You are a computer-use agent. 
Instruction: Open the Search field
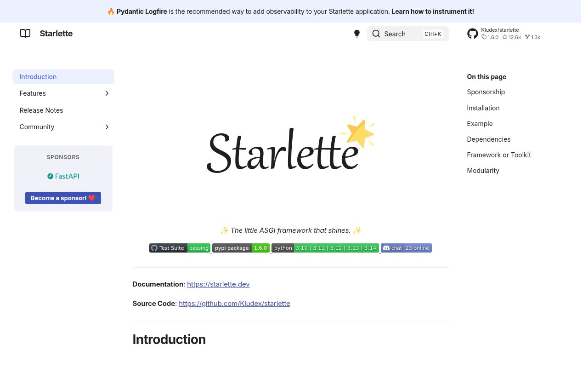407,34
